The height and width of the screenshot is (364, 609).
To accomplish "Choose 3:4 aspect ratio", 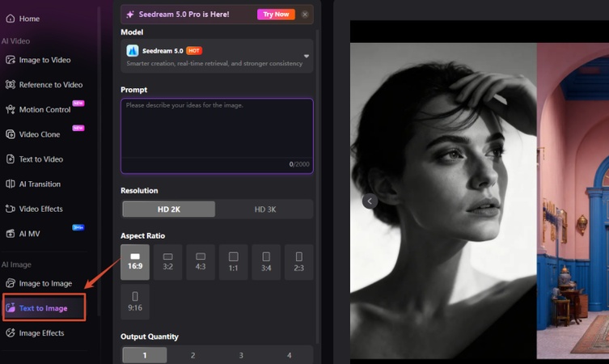I will (x=266, y=262).
